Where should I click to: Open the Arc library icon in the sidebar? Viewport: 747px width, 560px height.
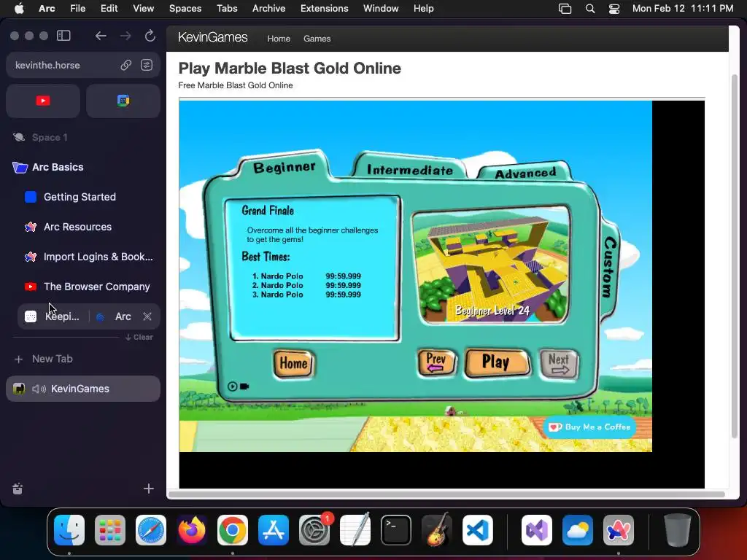point(18,489)
